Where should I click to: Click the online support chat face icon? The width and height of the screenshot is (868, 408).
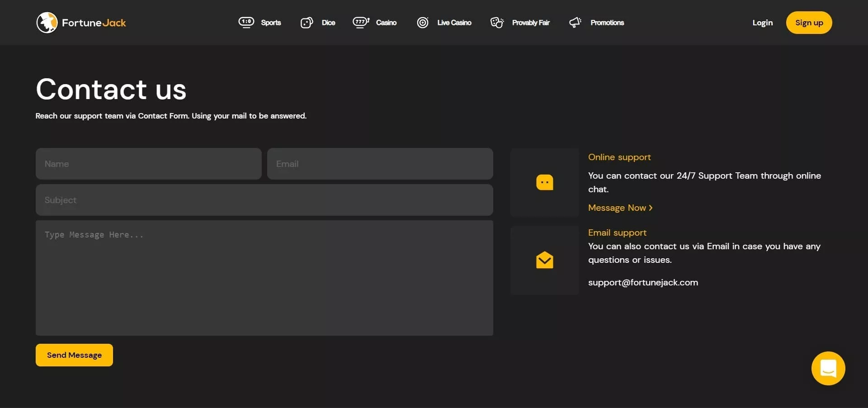point(544,182)
